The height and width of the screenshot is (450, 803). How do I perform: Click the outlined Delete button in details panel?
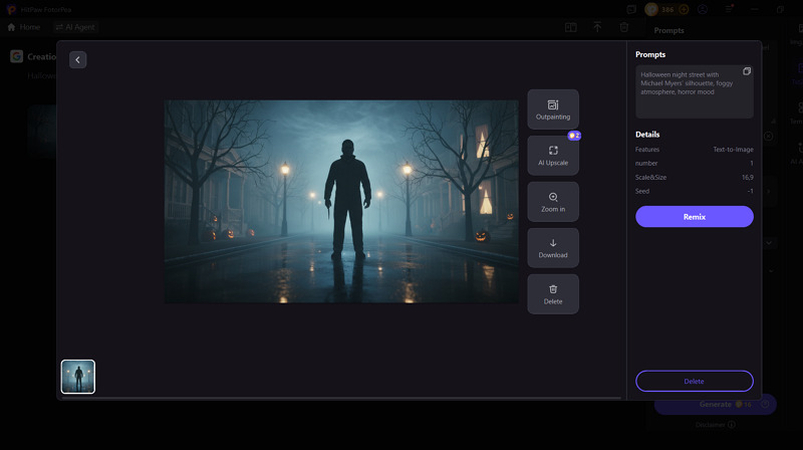coord(694,381)
